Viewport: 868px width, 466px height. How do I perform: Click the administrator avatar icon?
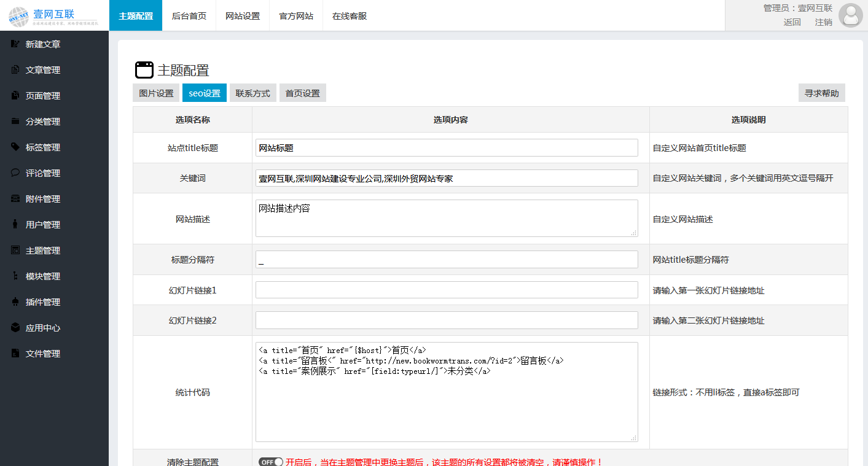point(850,15)
